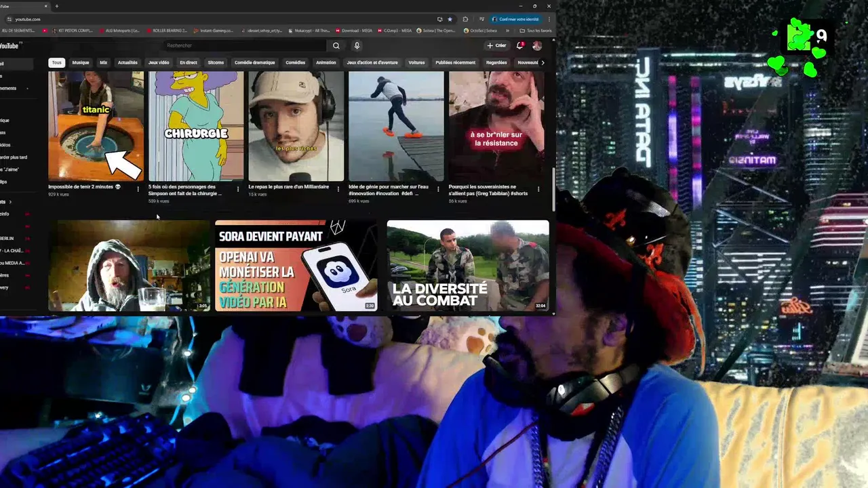Select the 'Actualités' filter chip
868x488 pixels.
127,62
